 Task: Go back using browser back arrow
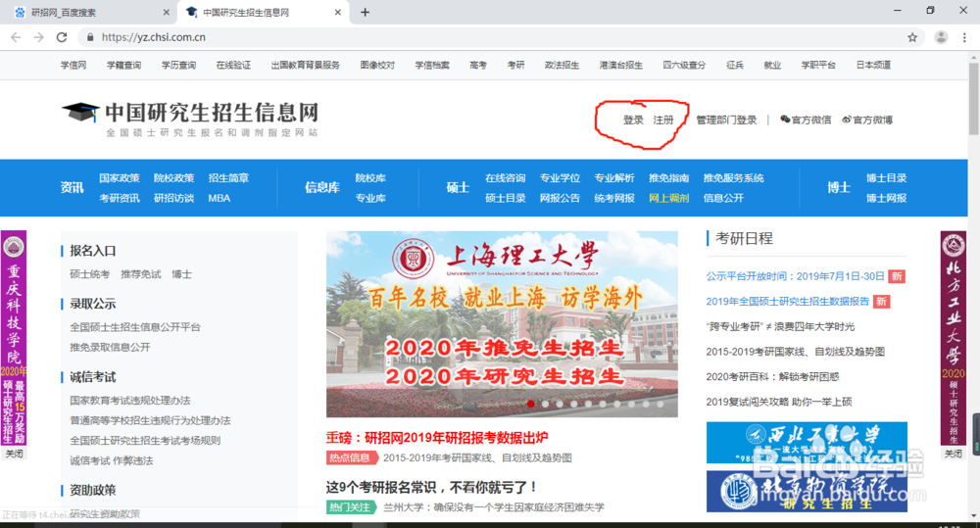(16, 37)
